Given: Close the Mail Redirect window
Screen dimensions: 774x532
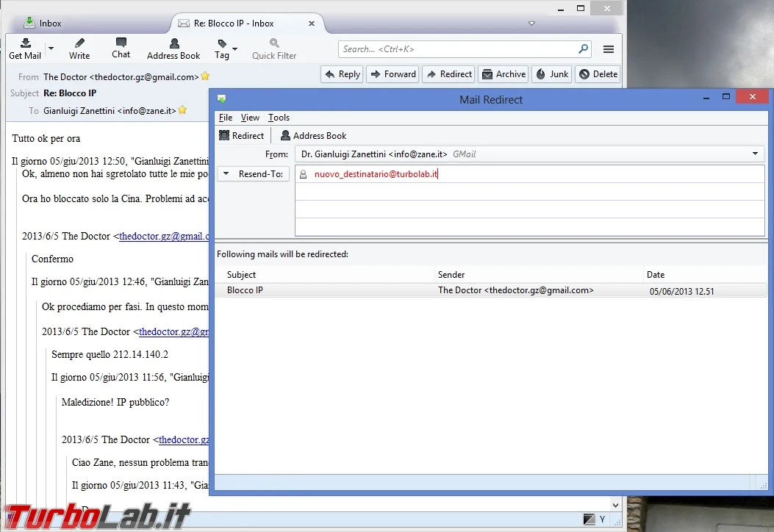Looking at the screenshot, I should [752, 97].
